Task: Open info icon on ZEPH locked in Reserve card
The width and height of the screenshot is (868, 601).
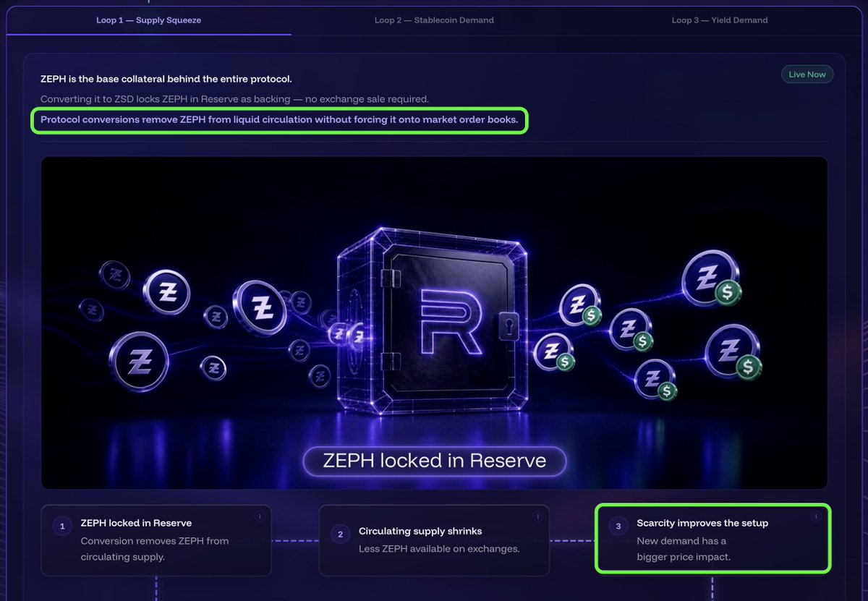Action: [x=260, y=516]
